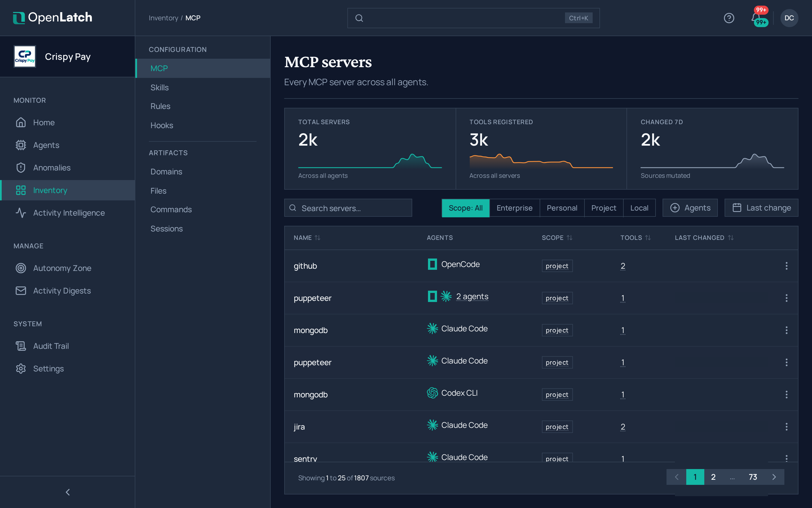Click project scope badge in github row
812x508 pixels.
tap(557, 266)
